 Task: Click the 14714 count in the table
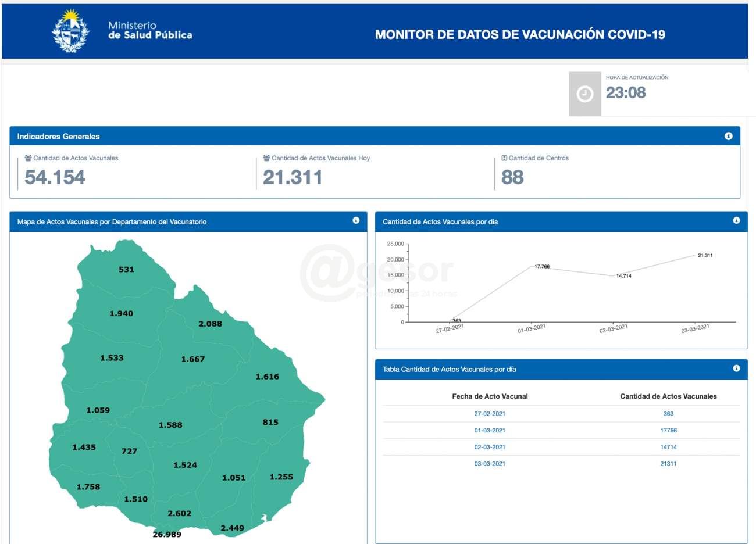(x=668, y=447)
